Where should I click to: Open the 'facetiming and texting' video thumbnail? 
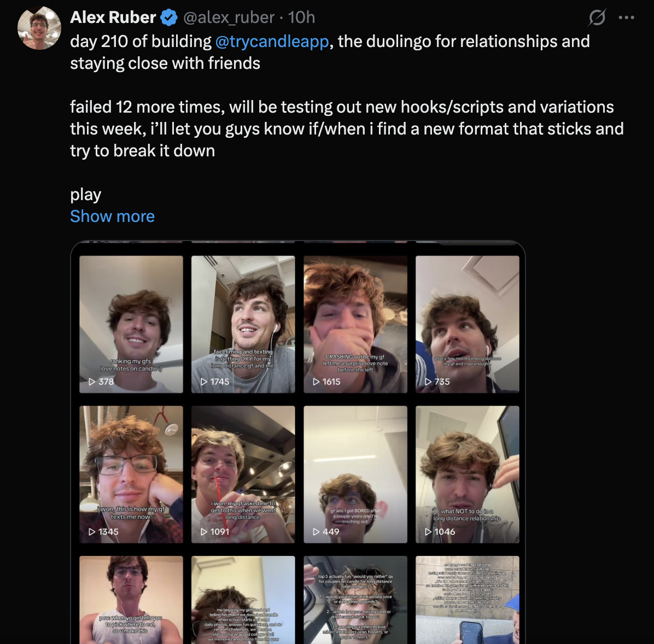point(243,324)
